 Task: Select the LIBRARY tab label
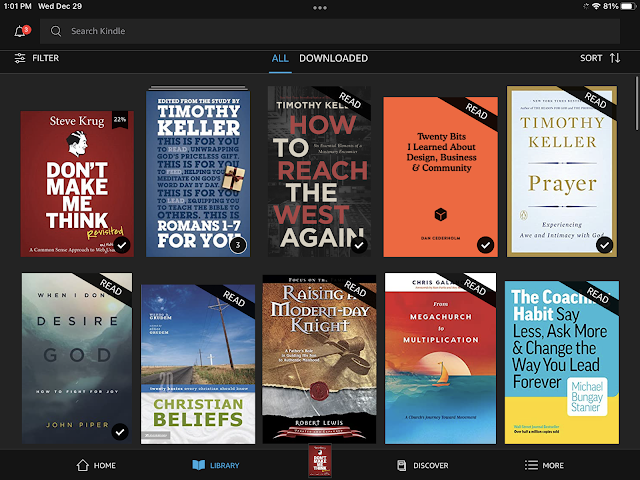(x=225, y=466)
